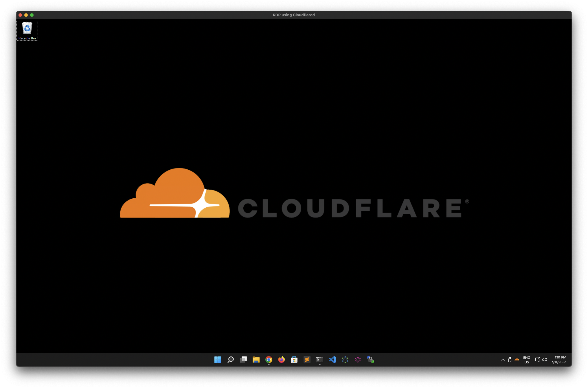Open taskbar Search magnifier

pos(231,360)
